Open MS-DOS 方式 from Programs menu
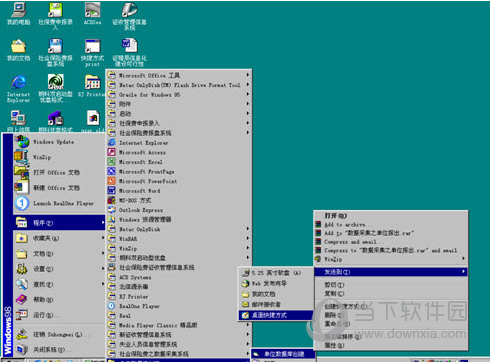The width and height of the screenshot is (491, 363). point(179,200)
